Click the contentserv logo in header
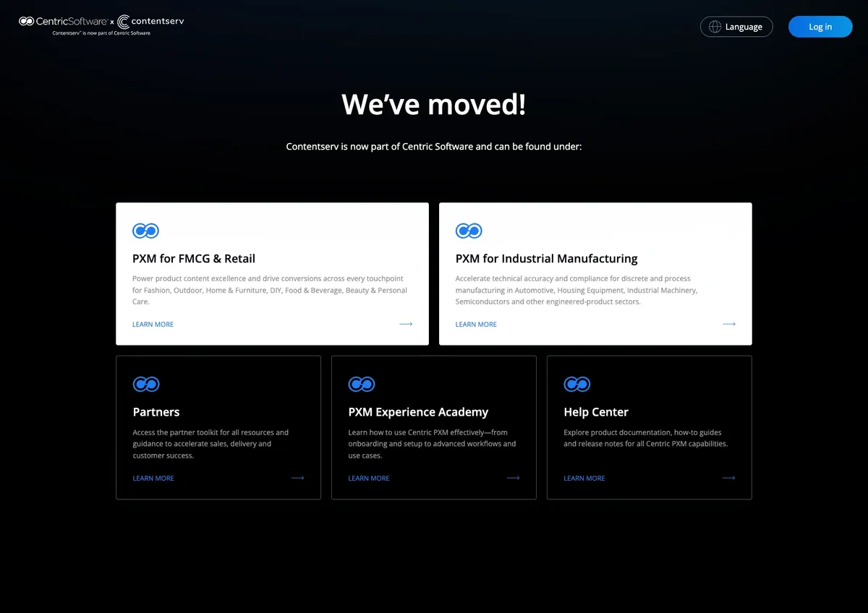 [x=150, y=22]
